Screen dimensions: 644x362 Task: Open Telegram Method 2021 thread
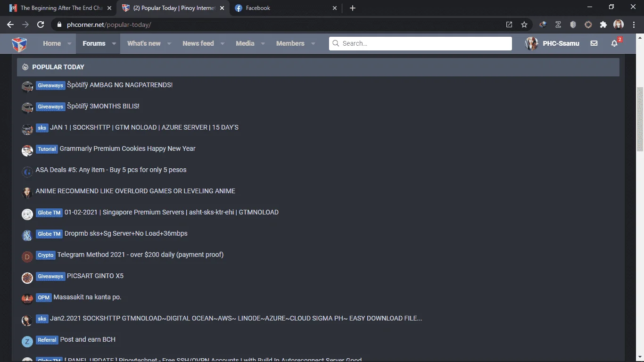pyautogui.click(x=140, y=255)
